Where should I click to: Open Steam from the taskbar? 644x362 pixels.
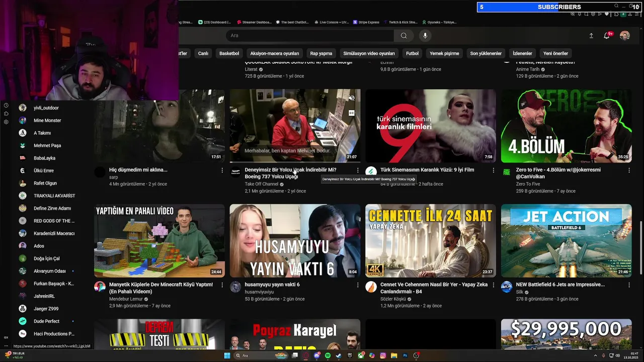[339, 355]
